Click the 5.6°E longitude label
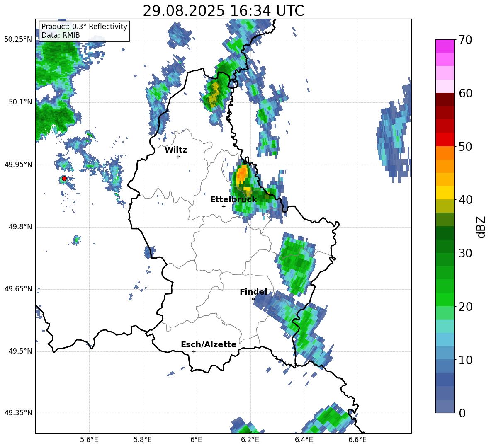491x448 pixels. [89, 440]
